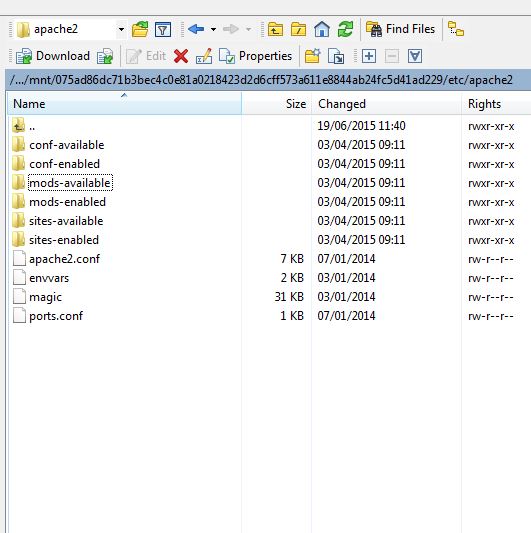This screenshot has height=533, width=531.
Task: Click the remote path address bar
Action: (268, 80)
